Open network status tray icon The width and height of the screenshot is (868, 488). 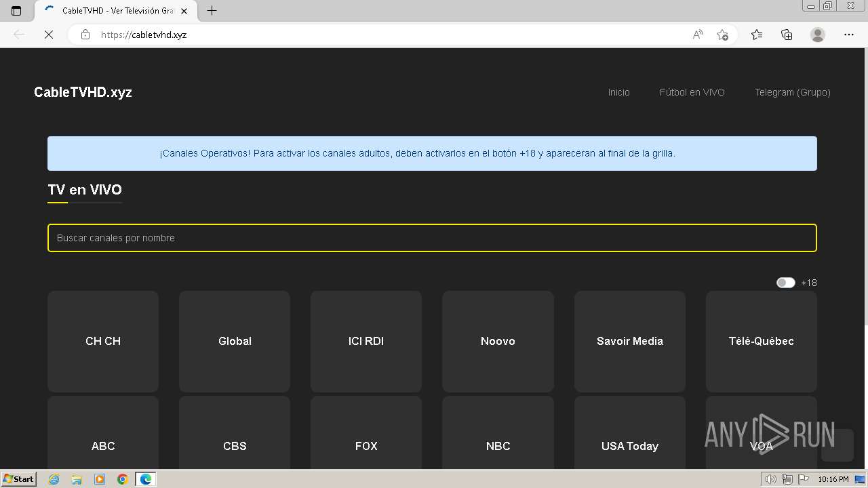[x=787, y=479]
